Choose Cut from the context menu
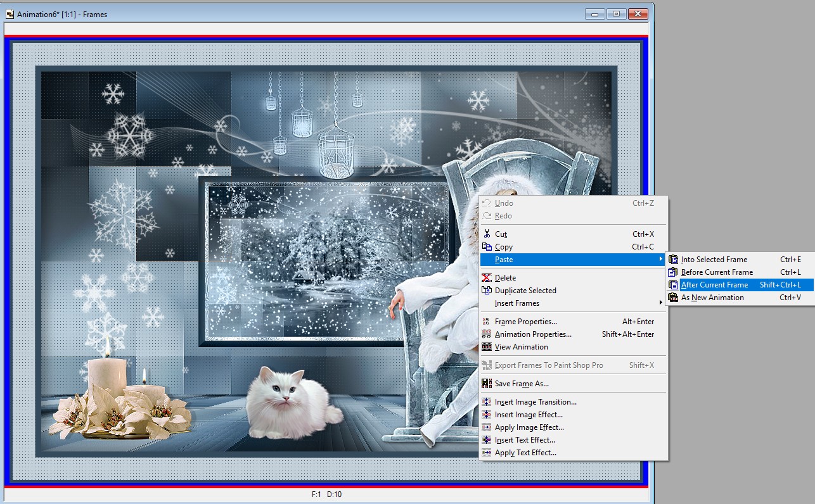This screenshot has width=815, height=504. tap(572, 234)
